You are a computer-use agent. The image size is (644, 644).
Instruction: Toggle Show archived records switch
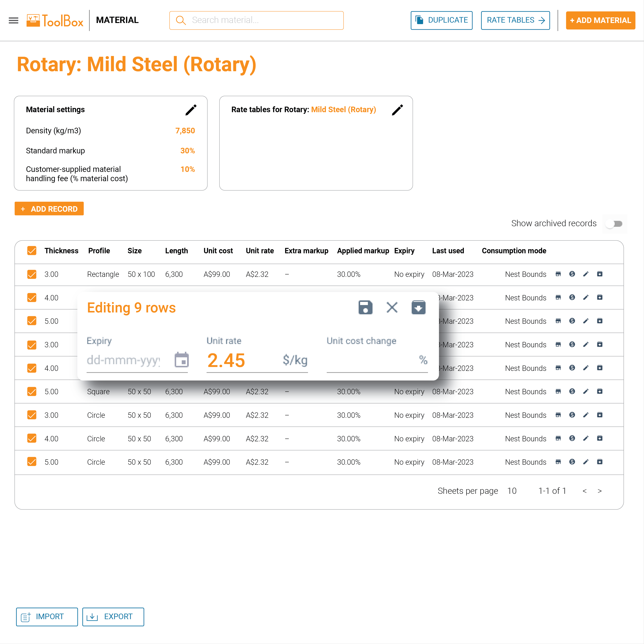click(615, 224)
